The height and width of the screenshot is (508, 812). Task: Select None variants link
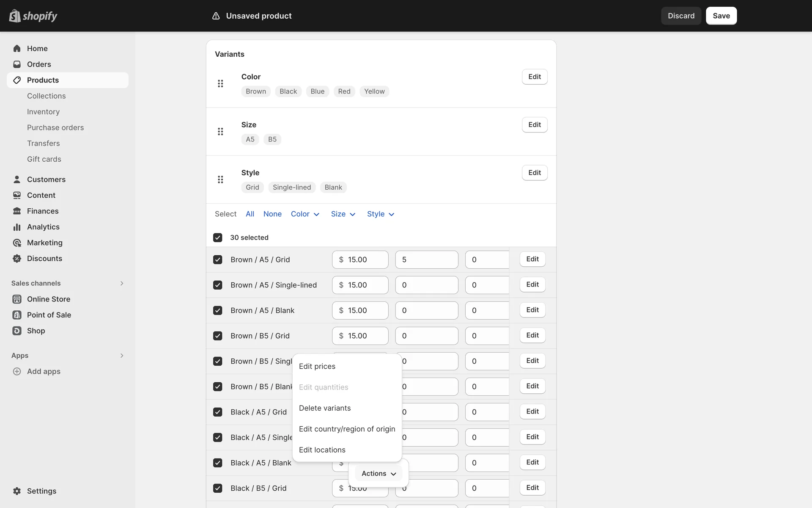pos(272,214)
